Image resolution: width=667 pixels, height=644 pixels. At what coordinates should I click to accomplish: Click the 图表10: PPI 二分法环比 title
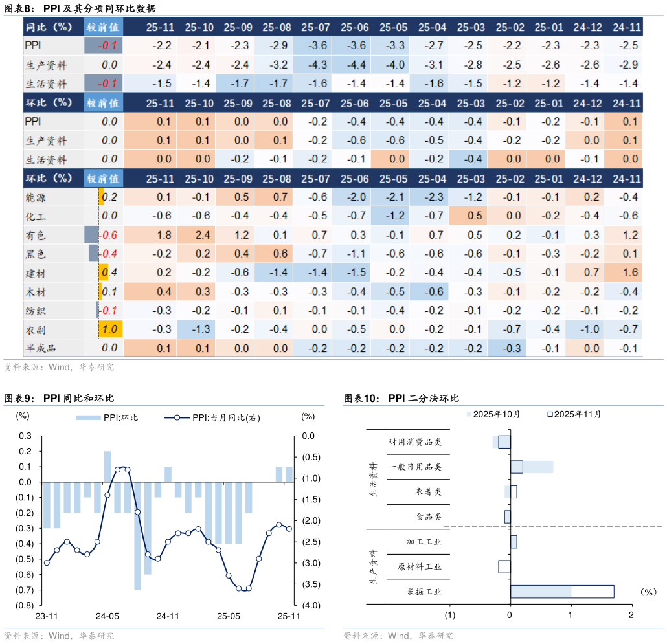[x=401, y=398]
